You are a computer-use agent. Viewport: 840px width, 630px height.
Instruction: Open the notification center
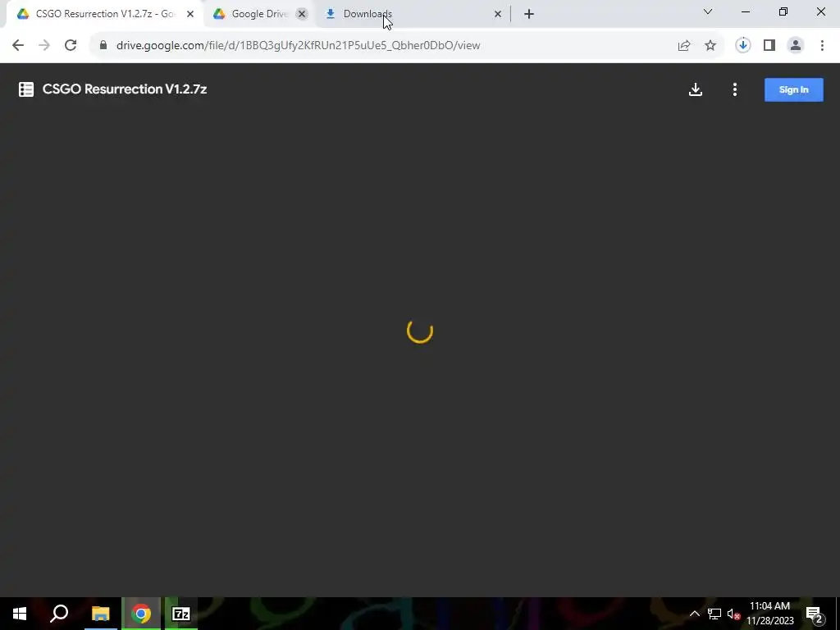pos(815,614)
